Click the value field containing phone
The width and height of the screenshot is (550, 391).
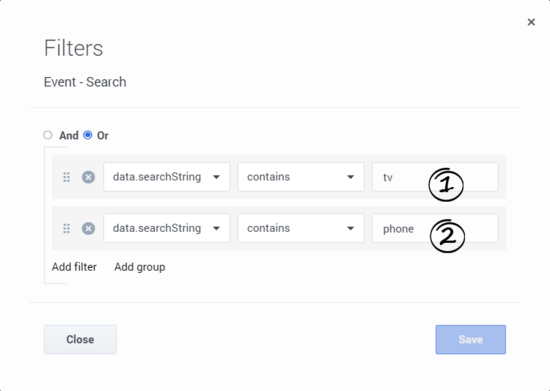pyautogui.click(x=435, y=228)
